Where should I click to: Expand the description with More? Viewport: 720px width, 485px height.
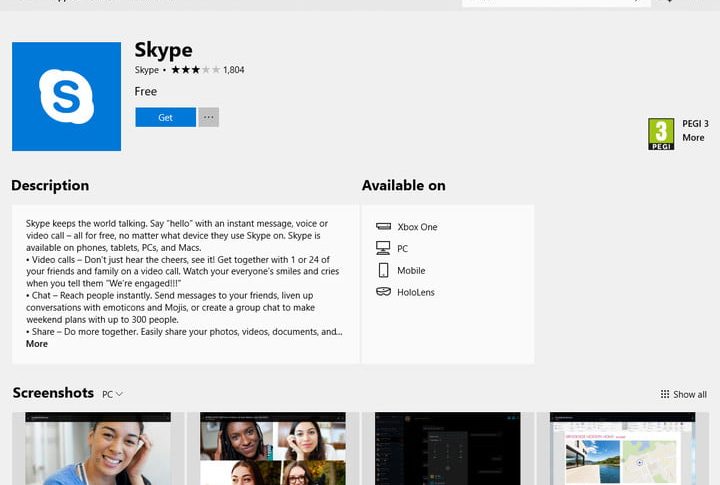(x=37, y=344)
